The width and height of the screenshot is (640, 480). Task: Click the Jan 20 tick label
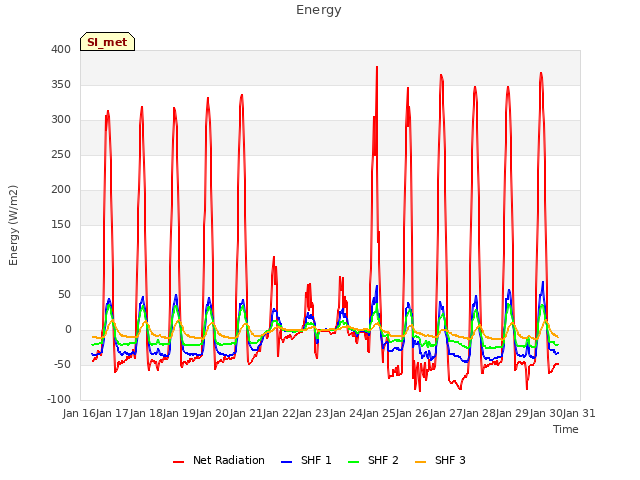point(213,413)
